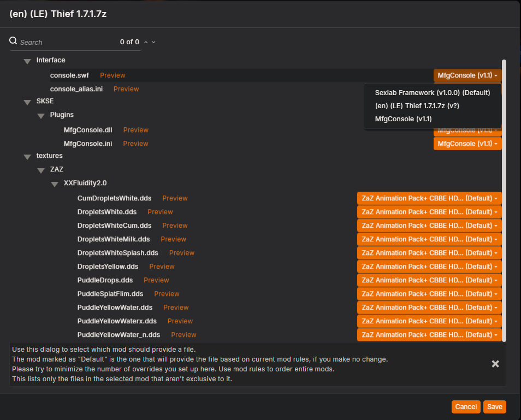Collapse the ZAZ folder
The width and height of the screenshot is (521, 420).
(41, 170)
